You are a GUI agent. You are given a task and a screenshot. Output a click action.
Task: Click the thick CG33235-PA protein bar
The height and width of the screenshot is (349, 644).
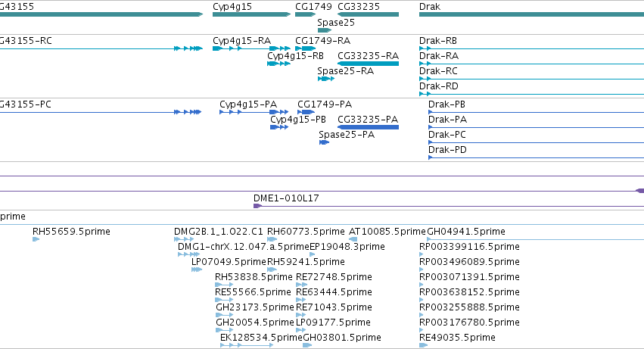click(x=368, y=127)
